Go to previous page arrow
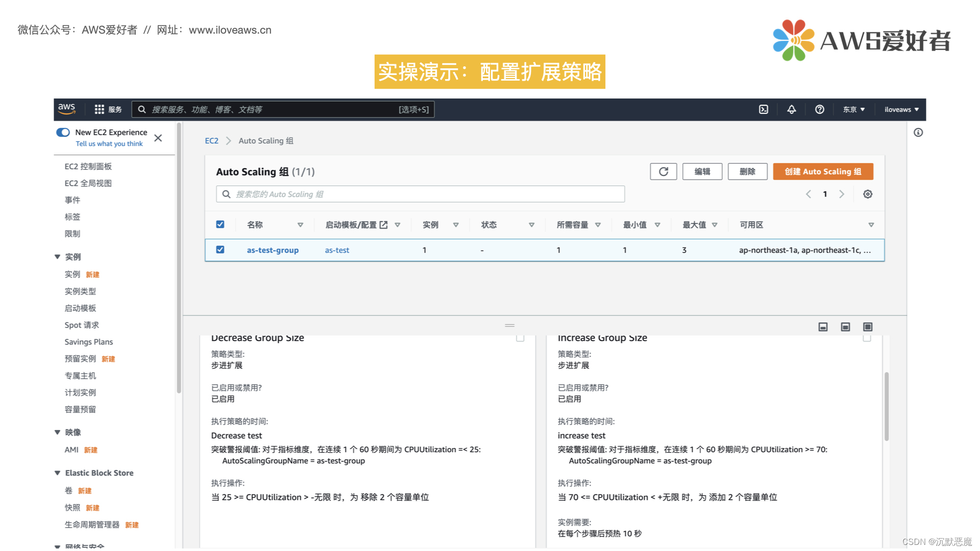 808,194
